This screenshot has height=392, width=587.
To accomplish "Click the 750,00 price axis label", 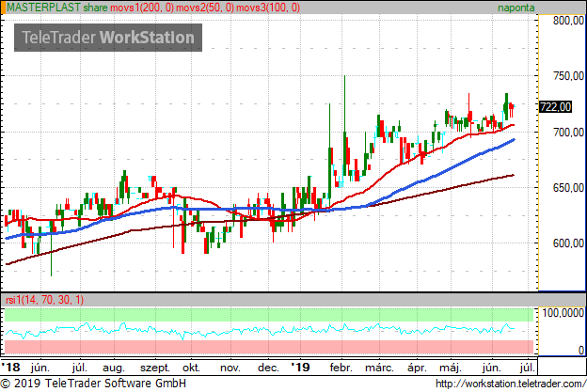I will coord(568,76).
